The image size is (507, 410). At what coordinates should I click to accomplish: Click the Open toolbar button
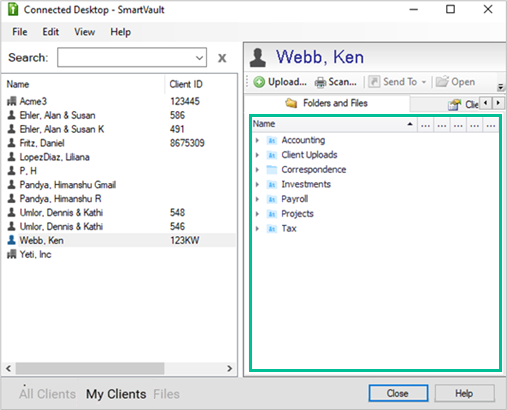(x=455, y=82)
